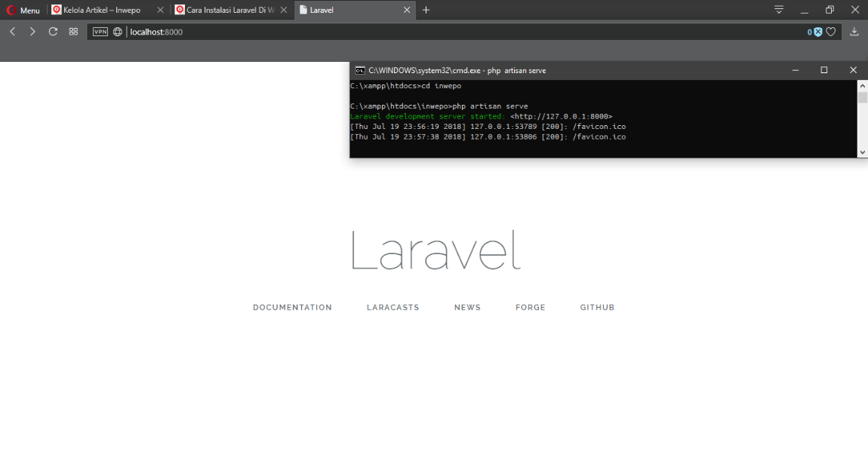Open the FORGE link
The height and width of the screenshot is (469, 868).
click(531, 308)
